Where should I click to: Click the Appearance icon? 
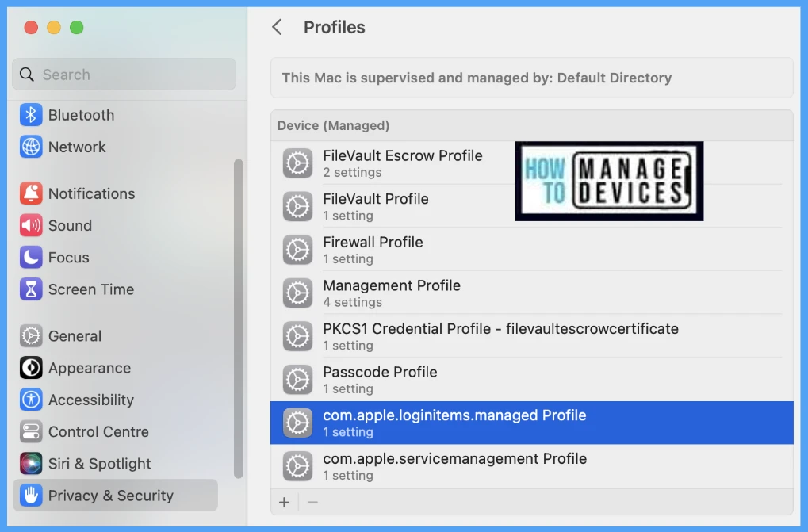click(31, 368)
